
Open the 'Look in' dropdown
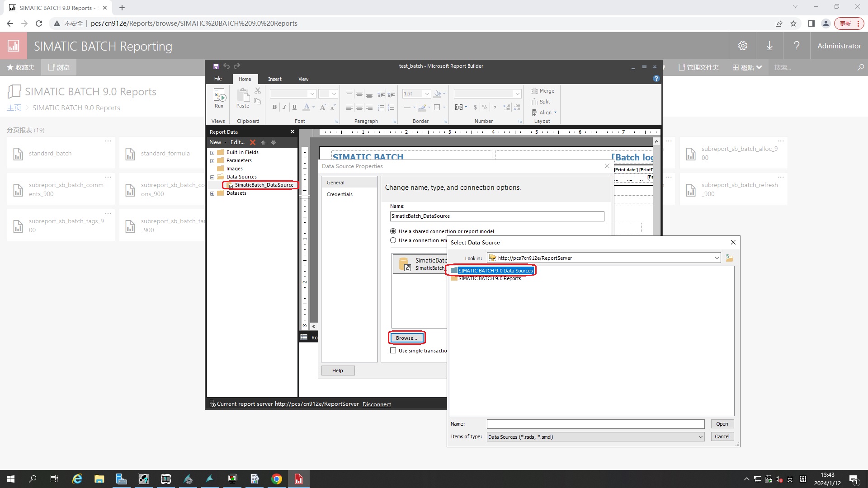coord(717,258)
